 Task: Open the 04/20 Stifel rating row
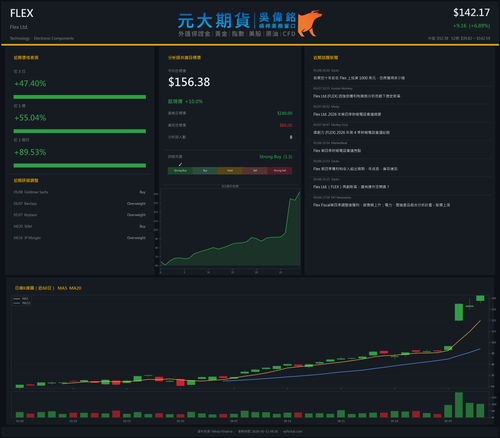point(80,226)
